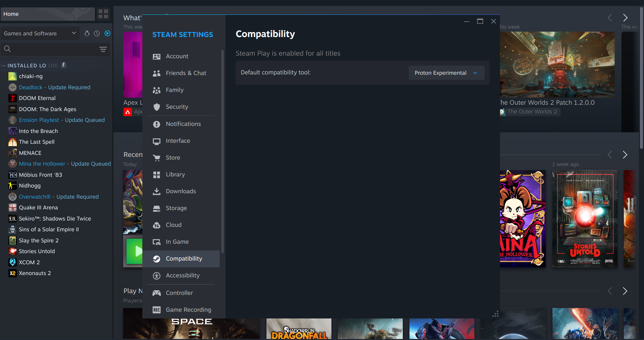
Task: Select Mina the Hollower - Update Queued
Action: pyautogui.click(x=65, y=164)
